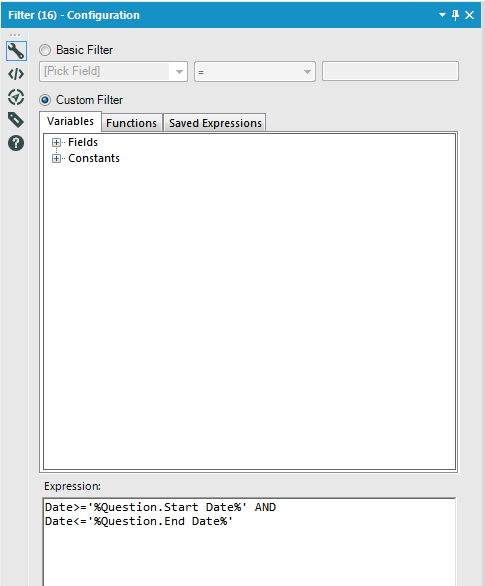Screen dimensions: 485x586
Task: Open the Navigation compass icon
Action: tap(16, 97)
